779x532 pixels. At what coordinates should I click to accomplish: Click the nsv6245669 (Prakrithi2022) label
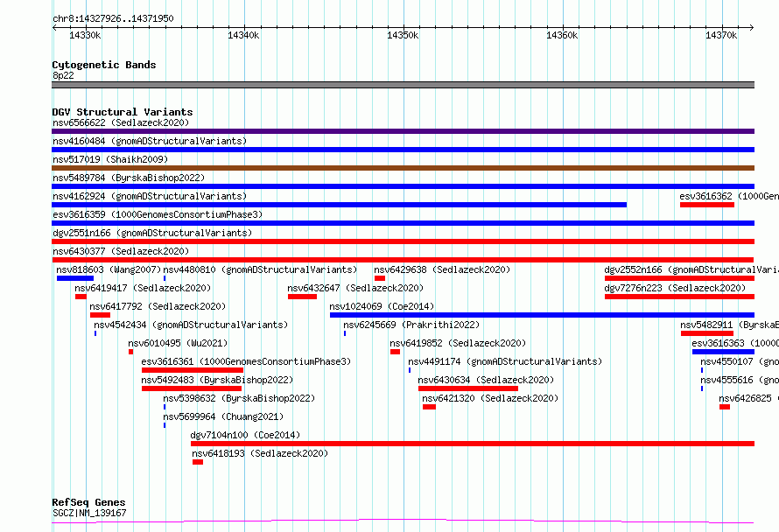coord(411,325)
